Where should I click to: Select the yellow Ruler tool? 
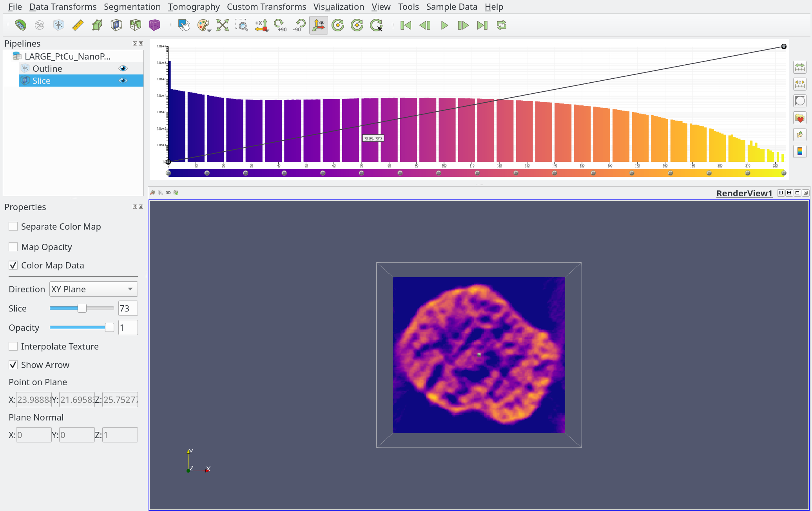tap(78, 25)
